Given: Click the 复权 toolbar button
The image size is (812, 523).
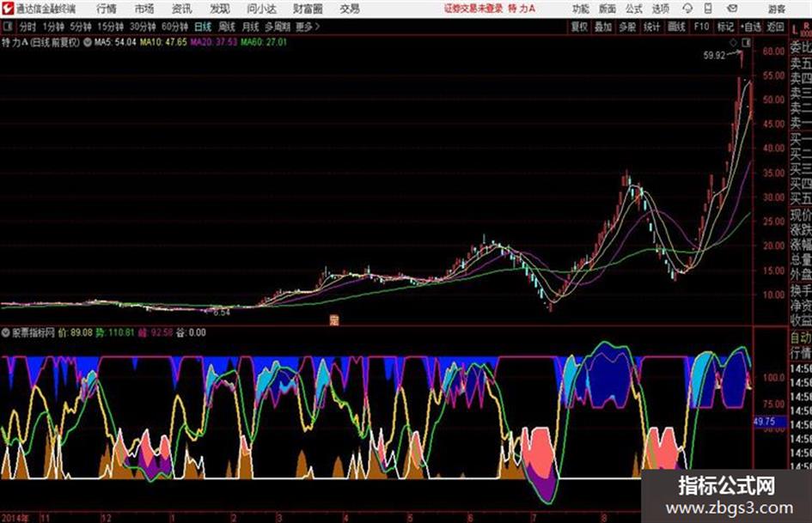Looking at the screenshot, I should 579,27.
